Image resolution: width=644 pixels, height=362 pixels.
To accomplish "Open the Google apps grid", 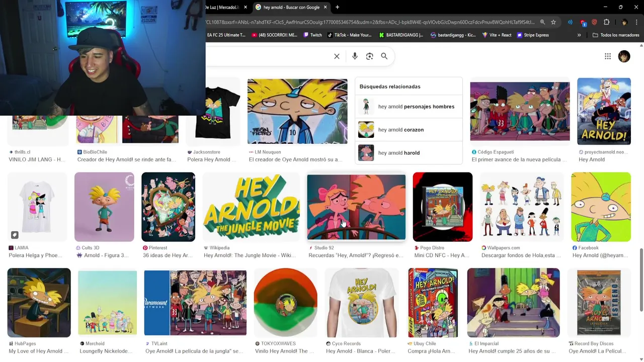I will pos(608,56).
